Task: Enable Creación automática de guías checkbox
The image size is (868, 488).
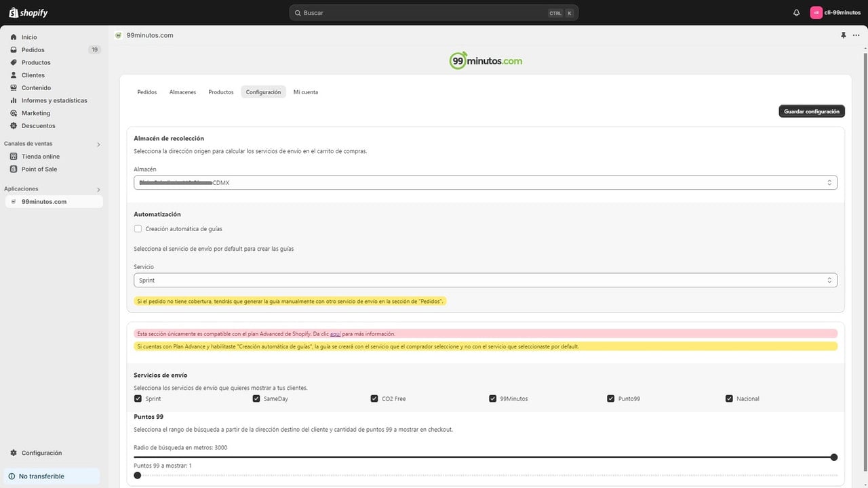Action: pyautogui.click(x=138, y=229)
